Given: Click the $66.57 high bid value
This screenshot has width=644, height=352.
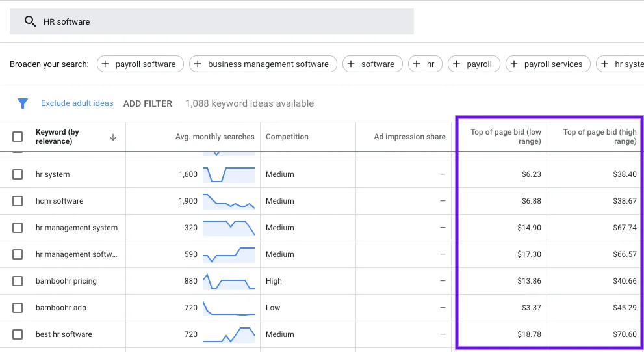Looking at the screenshot, I should click(x=625, y=254).
